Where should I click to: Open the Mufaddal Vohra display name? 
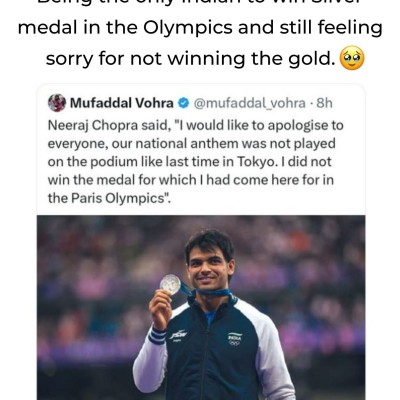[122, 103]
